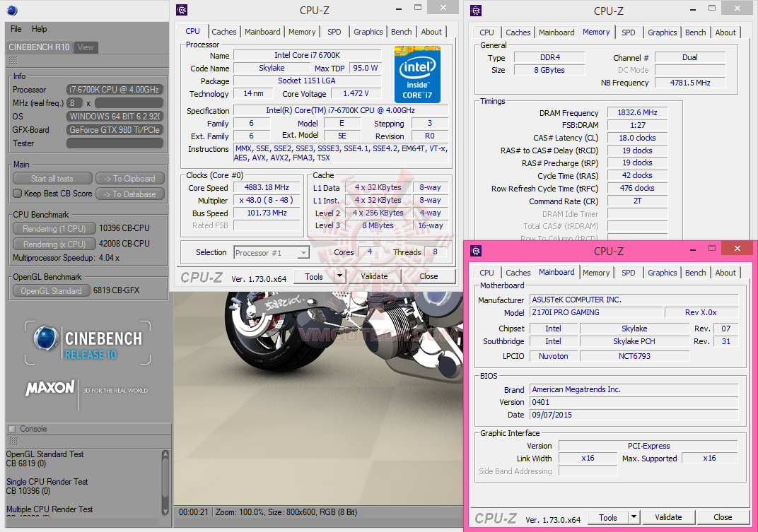Click CPU-Z chip icon in Memory window title
This screenshot has height=532, width=758.
pyautogui.click(x=476, y=10)
